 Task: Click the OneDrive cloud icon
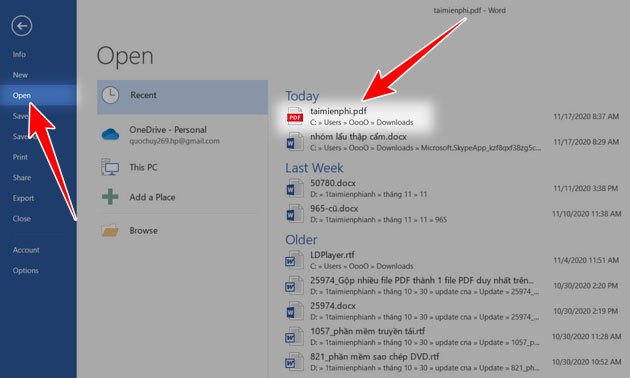click(x=110, y=134)
